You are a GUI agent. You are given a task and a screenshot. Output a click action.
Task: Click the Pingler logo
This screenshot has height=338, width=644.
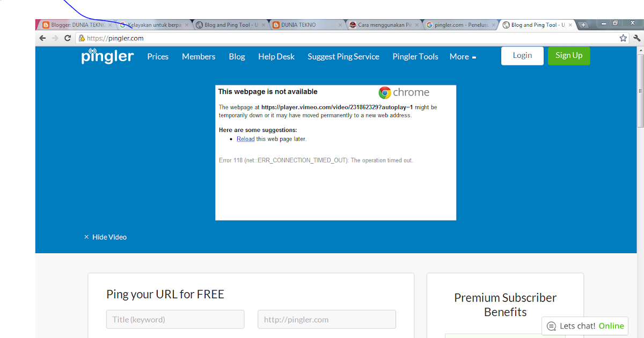pyautogui.click(x=107, y=56)
